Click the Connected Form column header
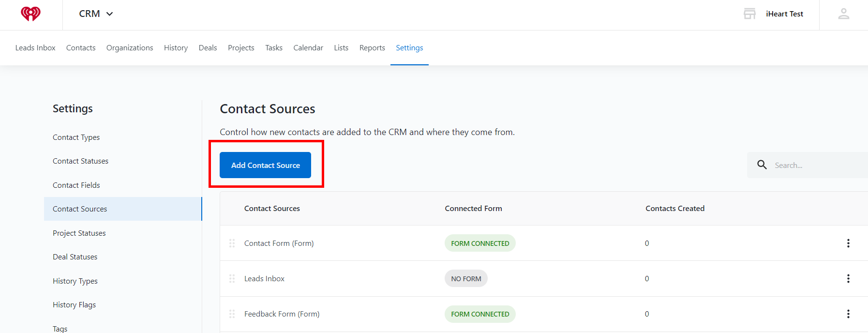The width and height of the screenshot is (868, 333). [x=473, y=209]
